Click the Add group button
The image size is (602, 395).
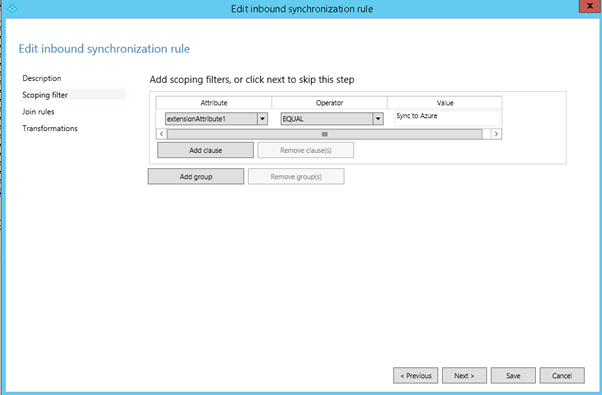[196, 177]
